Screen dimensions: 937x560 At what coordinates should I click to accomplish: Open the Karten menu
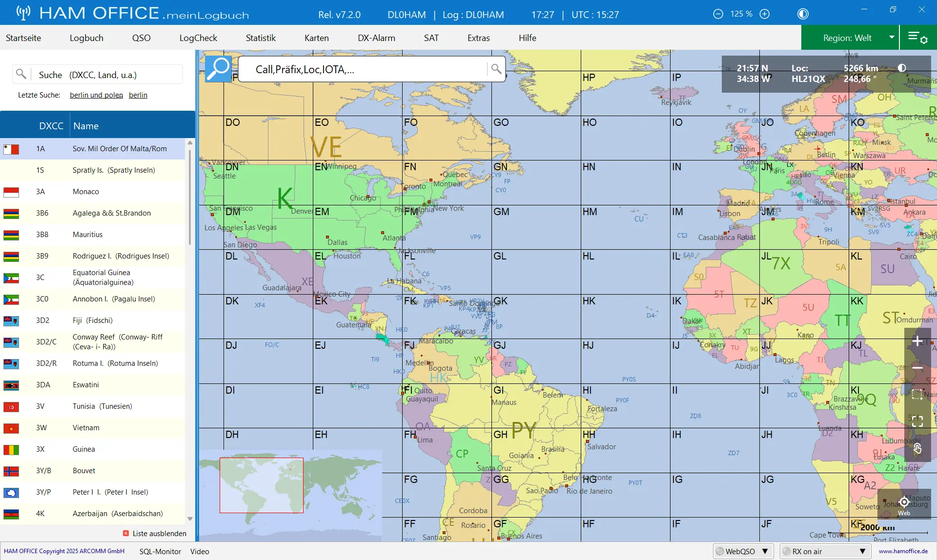[317, 38]
